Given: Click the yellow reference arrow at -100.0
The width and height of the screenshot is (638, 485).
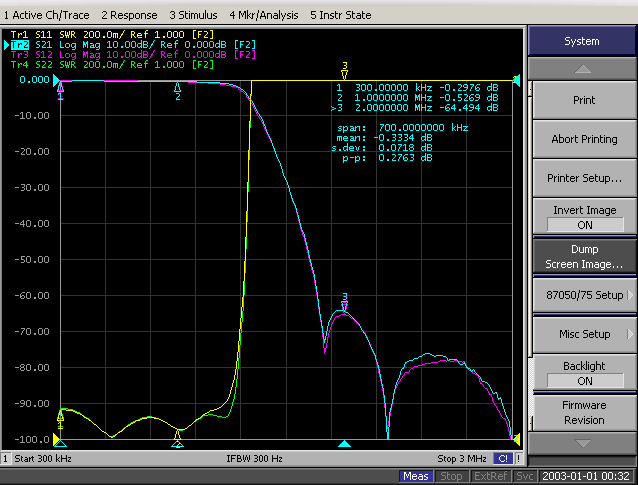Looking at the screenshot, I should [x=57, y=439].
